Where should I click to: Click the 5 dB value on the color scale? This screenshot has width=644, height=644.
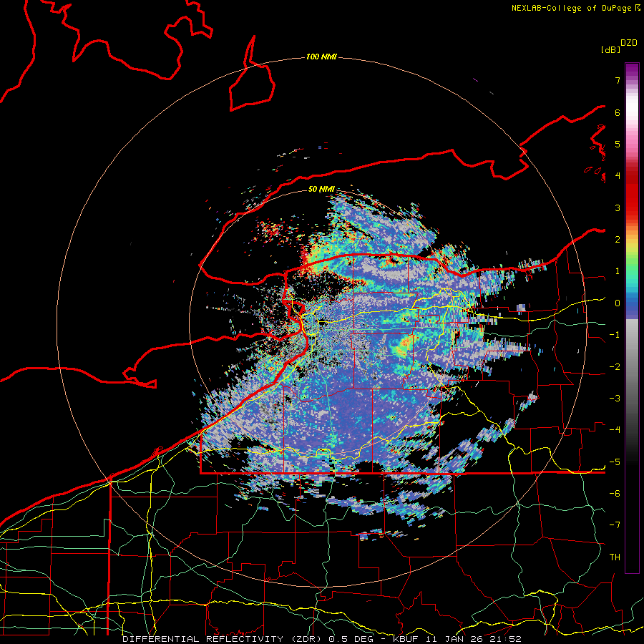(618, 144)
